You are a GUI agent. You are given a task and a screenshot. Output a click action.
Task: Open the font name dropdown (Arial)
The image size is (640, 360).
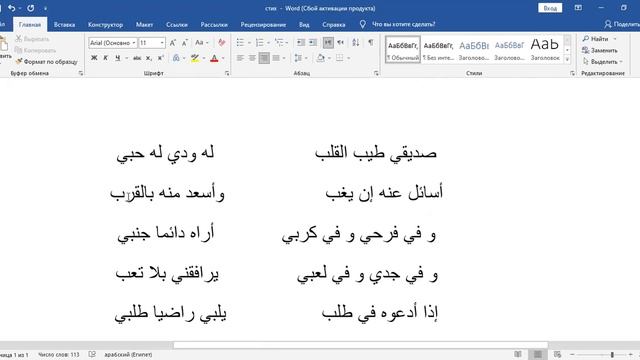pyautogui.click(x=133, y=43)
